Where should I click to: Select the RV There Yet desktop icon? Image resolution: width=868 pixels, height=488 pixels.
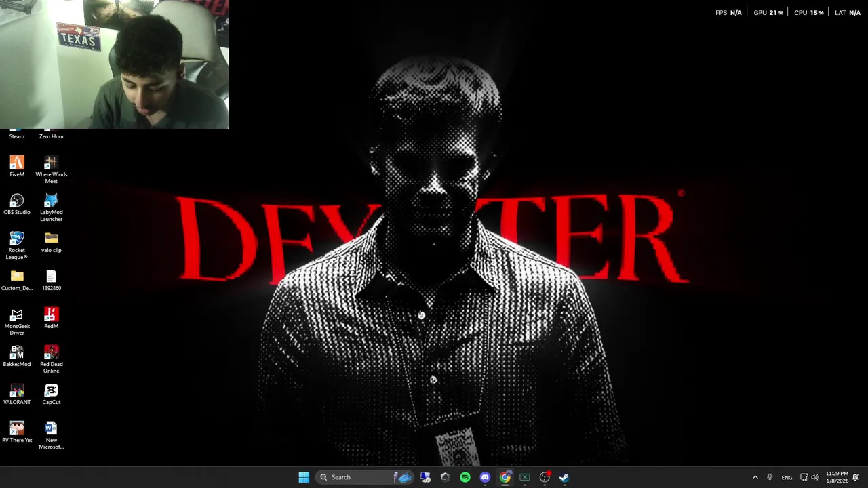tap(17, 432)
